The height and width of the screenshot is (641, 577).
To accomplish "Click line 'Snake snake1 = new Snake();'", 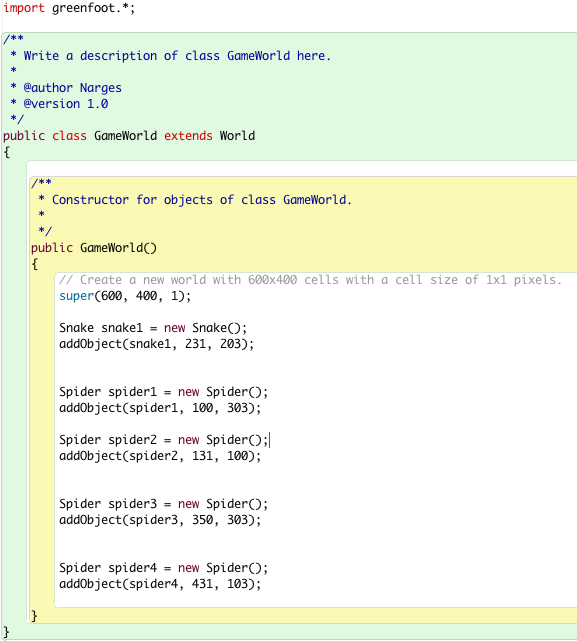I will point(153,327).
